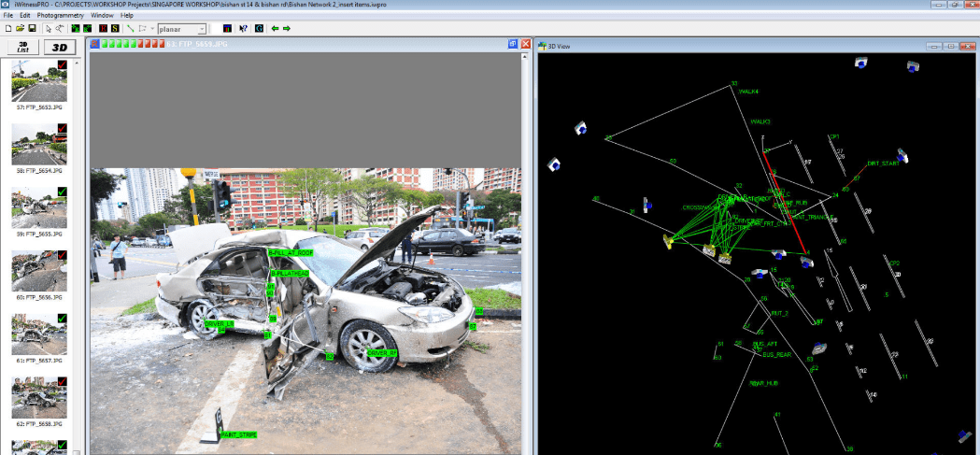Click the DRIVER_RF point label

click(382, 353)
